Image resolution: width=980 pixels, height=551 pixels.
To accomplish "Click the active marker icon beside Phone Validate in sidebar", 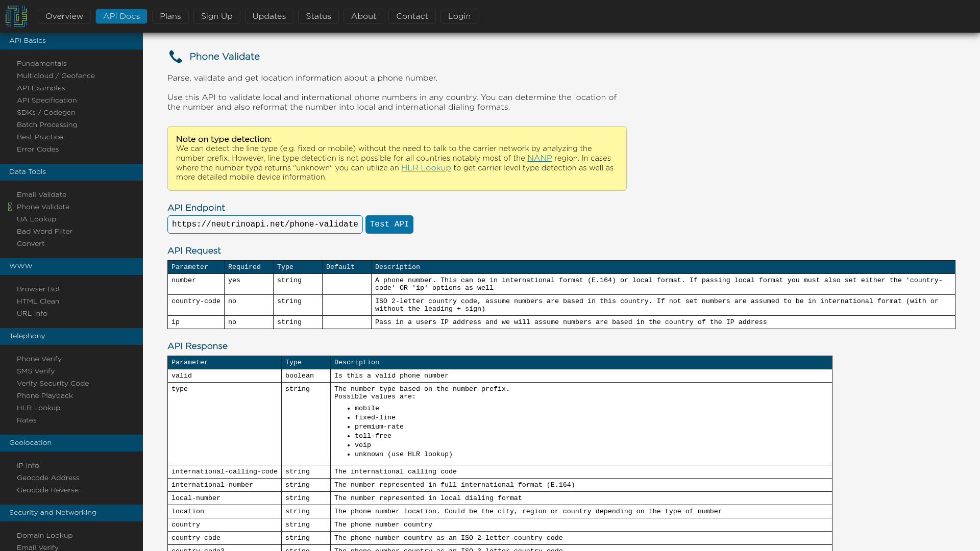I will pos(10,207).
